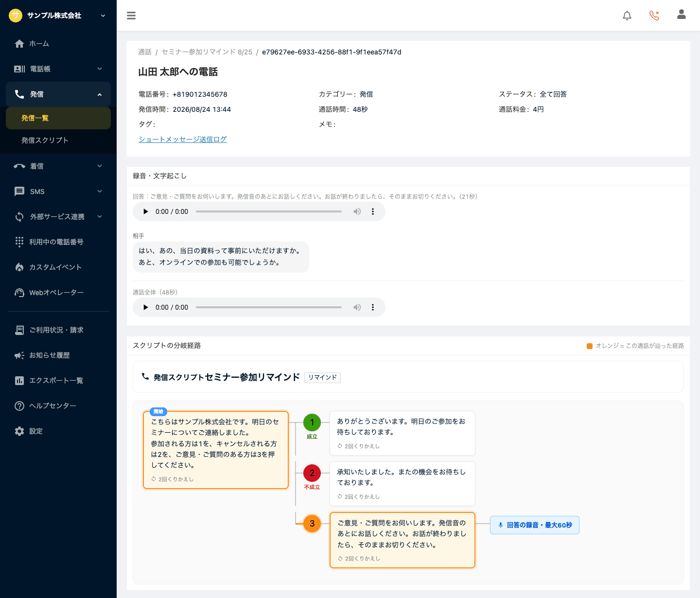Click the red missed-call phone icon
Screen dimensions: 700x598
pos(654,16)
